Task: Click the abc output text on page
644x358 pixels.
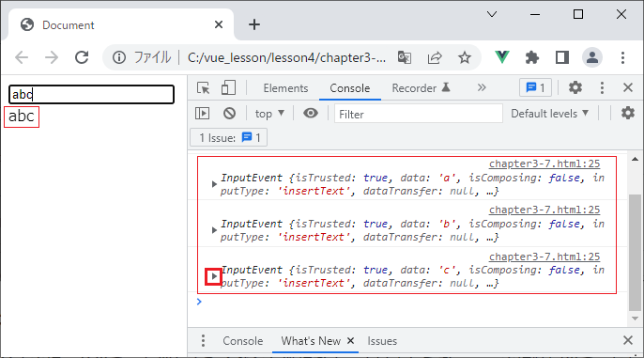Action: (x=21, y=117)
